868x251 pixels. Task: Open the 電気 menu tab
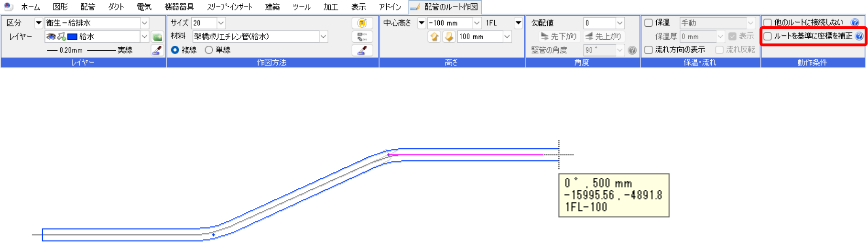pos(144,7)
